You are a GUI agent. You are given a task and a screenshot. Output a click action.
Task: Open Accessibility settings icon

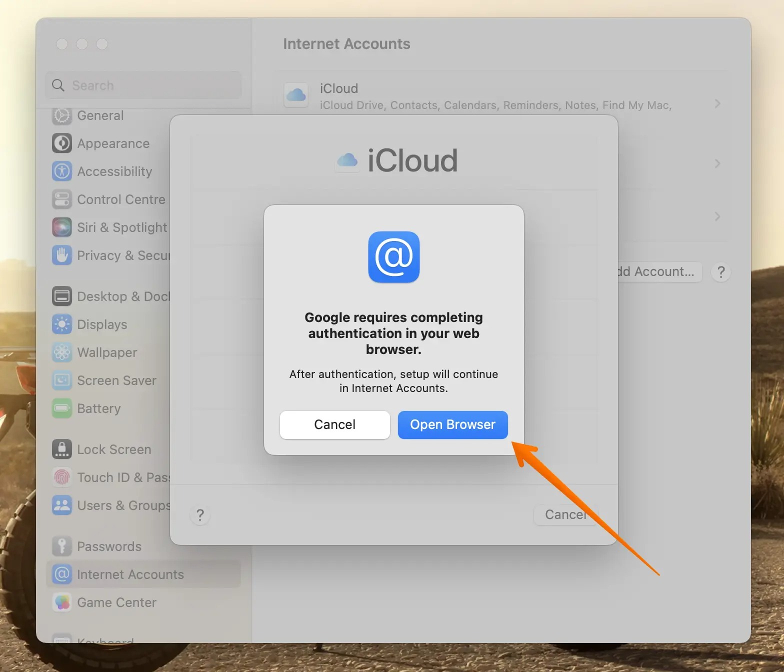coord(62,171)
